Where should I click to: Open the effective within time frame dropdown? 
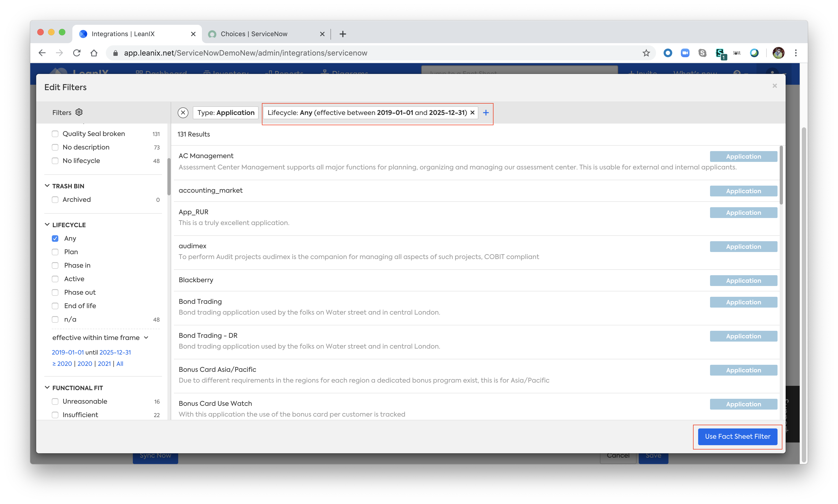pyautogui.click(x=101, y=338)
